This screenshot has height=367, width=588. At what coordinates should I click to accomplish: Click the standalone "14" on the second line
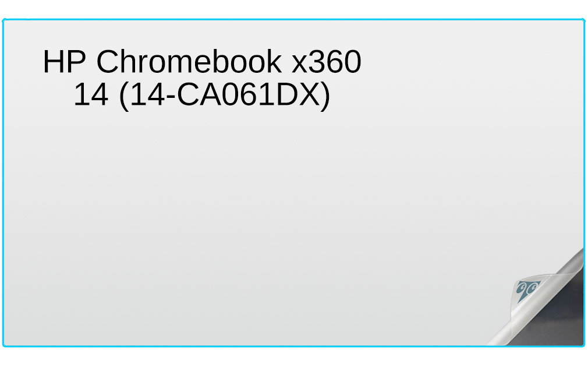coord(91,94)
